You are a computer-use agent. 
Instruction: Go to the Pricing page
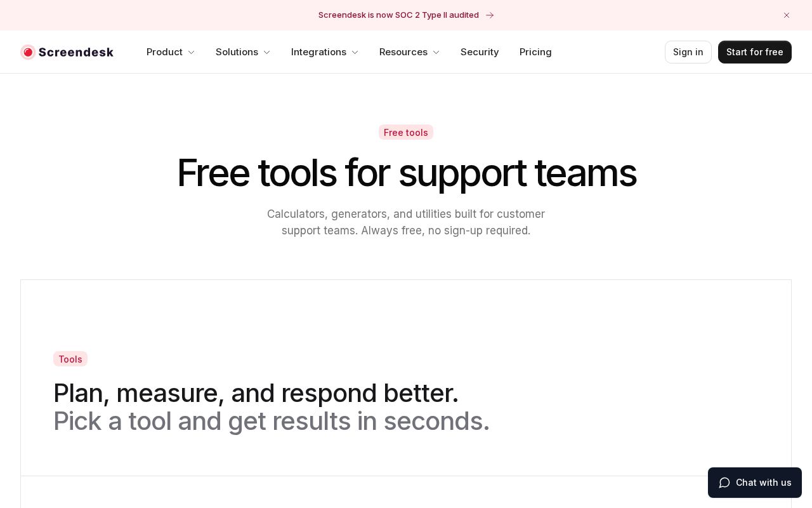[535, 52]
